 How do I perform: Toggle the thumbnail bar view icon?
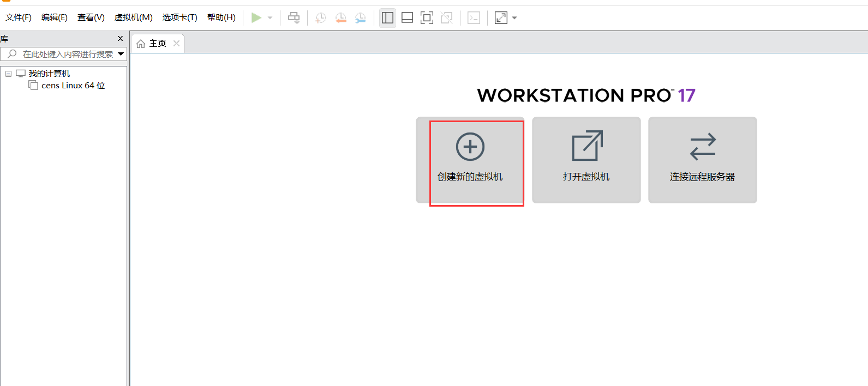(x=407, y=17)
